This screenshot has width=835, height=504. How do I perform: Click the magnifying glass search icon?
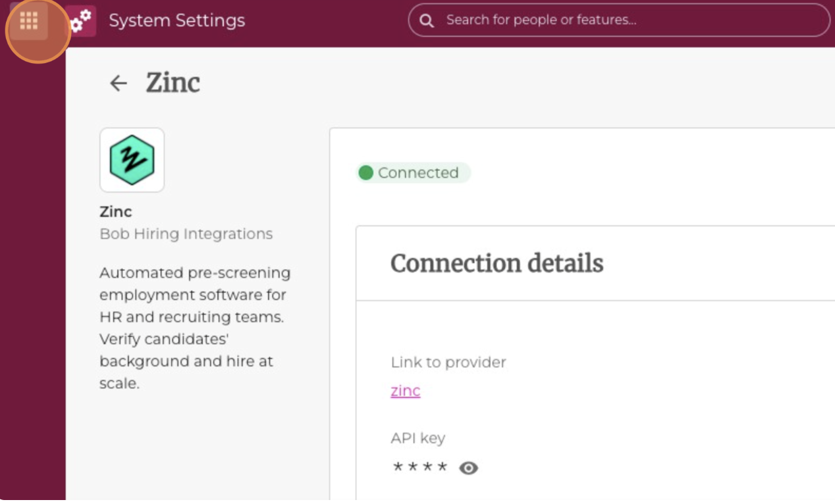(x=427, y=20)
